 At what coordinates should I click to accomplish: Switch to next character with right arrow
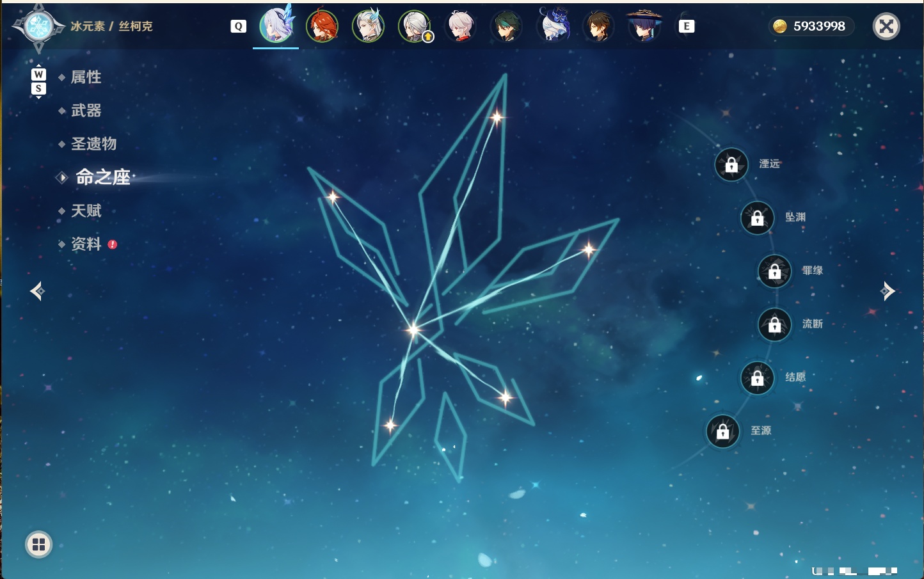coord(888,291)
